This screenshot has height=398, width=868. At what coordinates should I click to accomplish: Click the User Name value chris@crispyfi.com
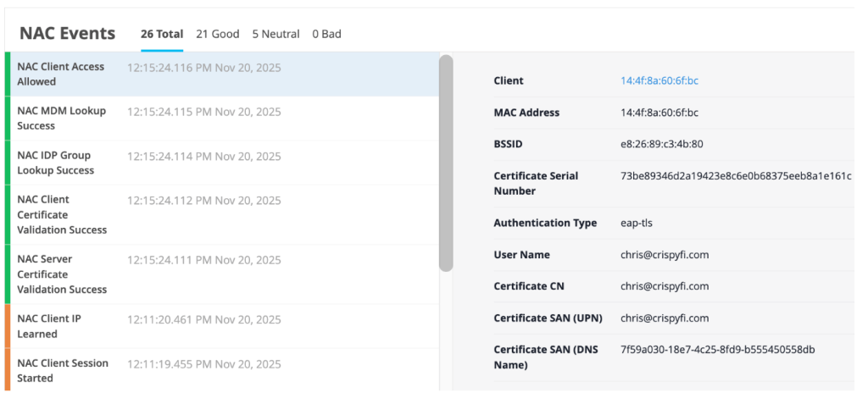[665, 255]
